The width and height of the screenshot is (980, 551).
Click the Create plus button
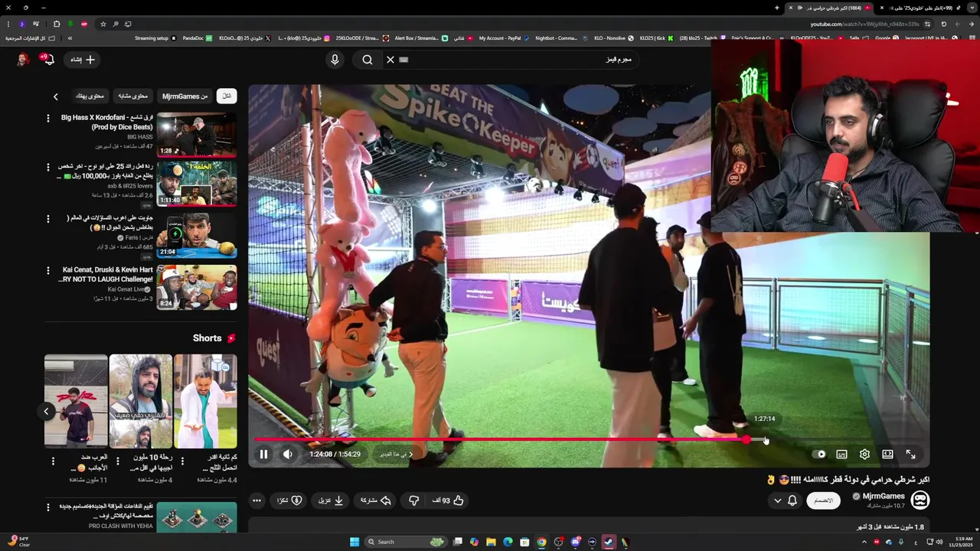tap(83, 60)
